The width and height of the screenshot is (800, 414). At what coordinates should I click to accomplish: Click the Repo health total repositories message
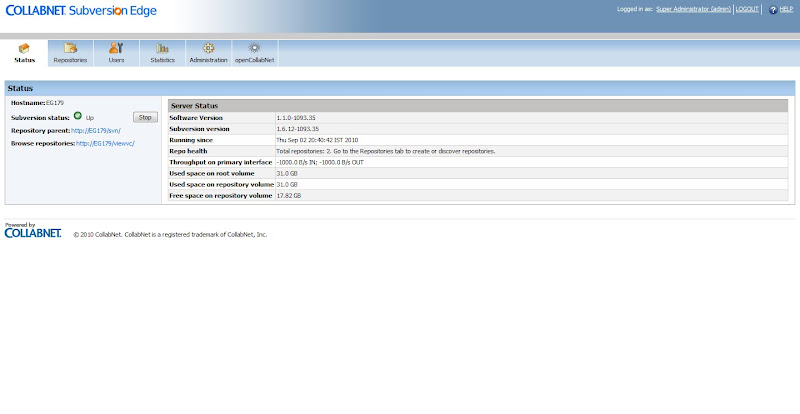coord(386,152)
